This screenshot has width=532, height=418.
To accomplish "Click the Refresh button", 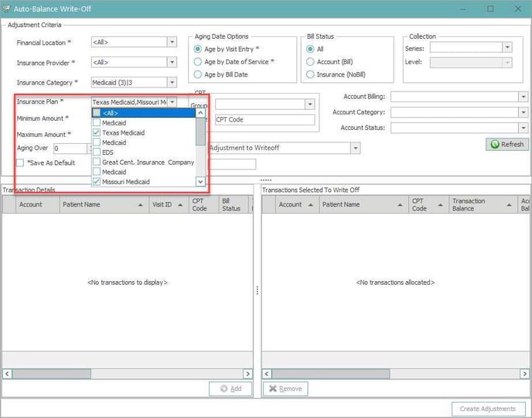I will point(507,144).
